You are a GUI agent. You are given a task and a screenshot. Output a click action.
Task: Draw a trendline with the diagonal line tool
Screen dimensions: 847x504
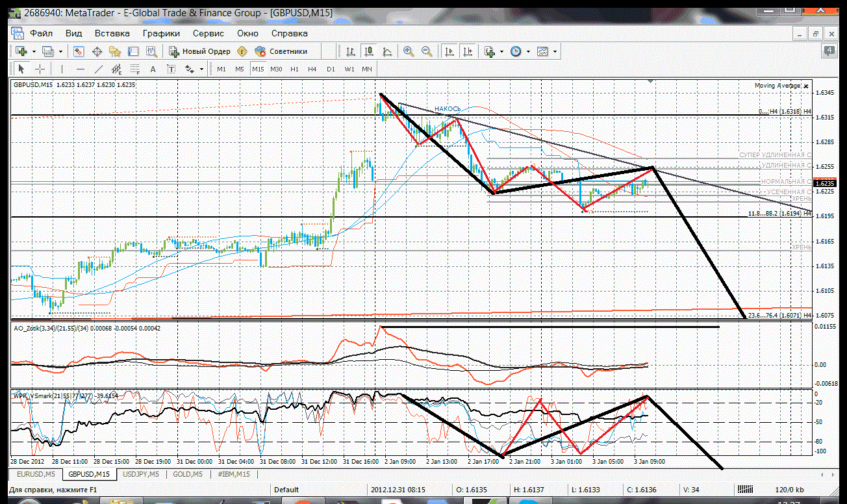point(99,69)
